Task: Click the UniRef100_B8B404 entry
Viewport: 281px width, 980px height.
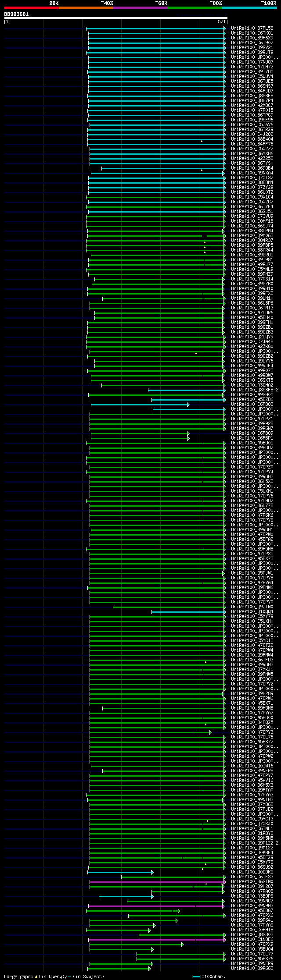Action: coord(252,139)
